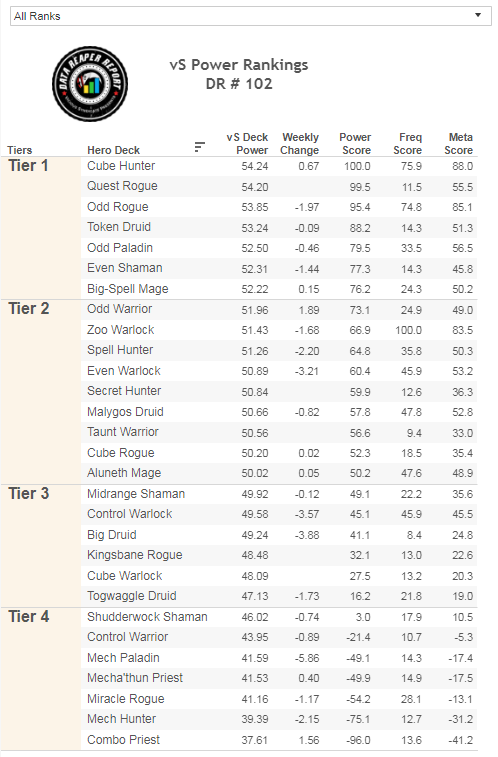Select the Combo Priest deck name
This screenshot has width=498, height=757.
tap(124, 740)
